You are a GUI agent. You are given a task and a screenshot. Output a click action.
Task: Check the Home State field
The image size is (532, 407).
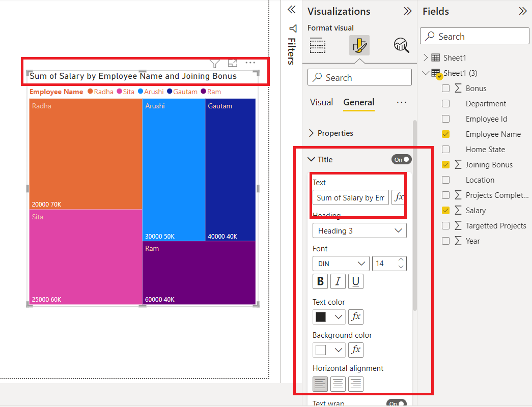(x=446, y=150)
